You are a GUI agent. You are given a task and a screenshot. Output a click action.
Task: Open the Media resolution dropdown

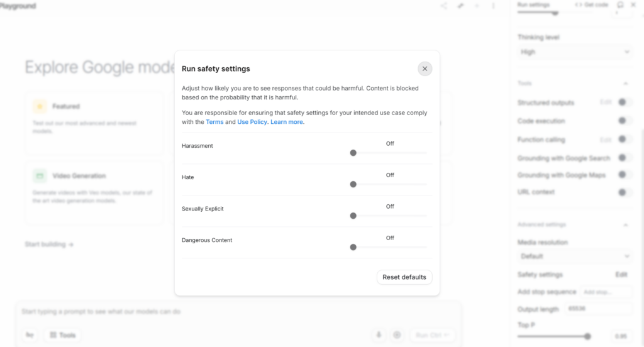click(575, 256)
